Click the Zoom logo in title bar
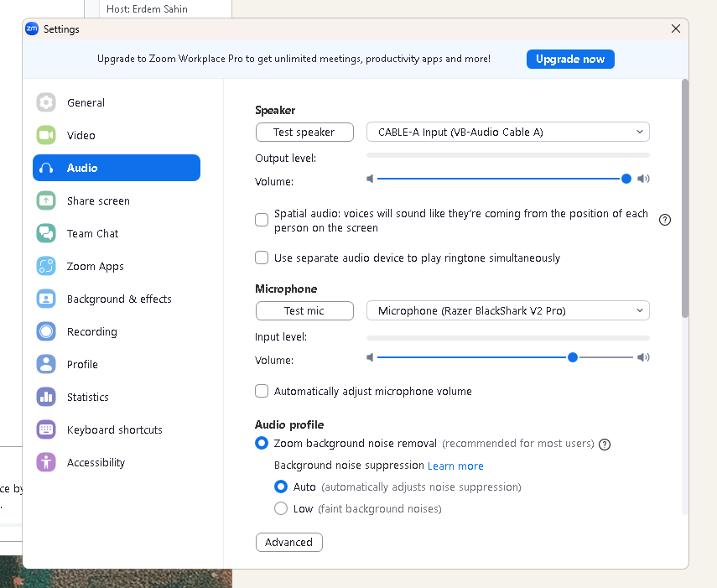The height and width of the screenshot is (588, 717). tap(32, 29)
